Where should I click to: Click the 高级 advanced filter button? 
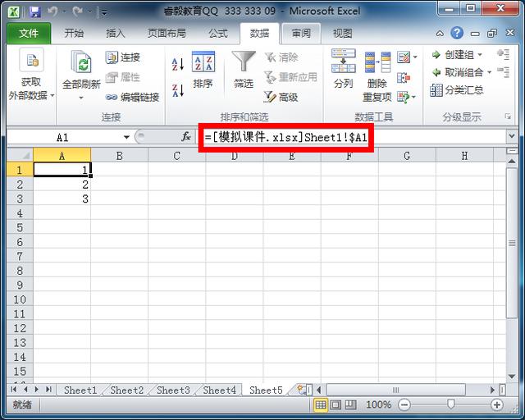(x=281, y=97)
